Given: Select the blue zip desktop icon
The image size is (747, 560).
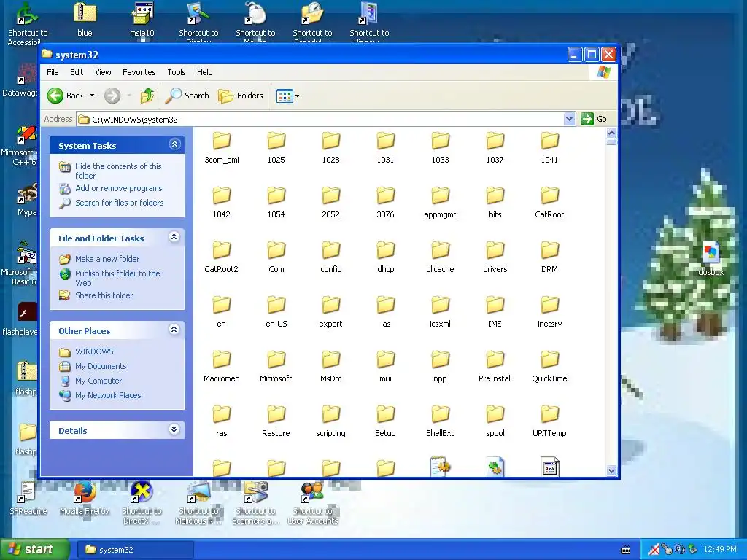Looking at the screenshot, I should [85, 20].
